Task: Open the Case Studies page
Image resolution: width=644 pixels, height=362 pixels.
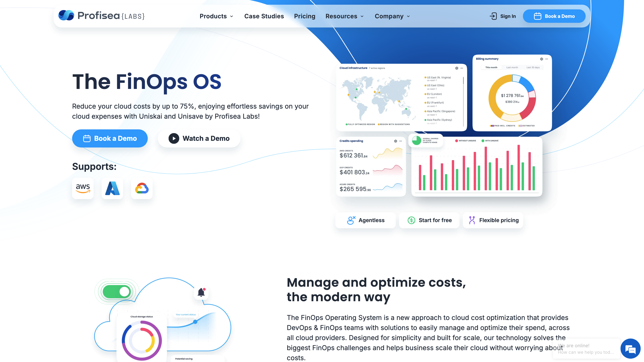Action: click(264, 16)
